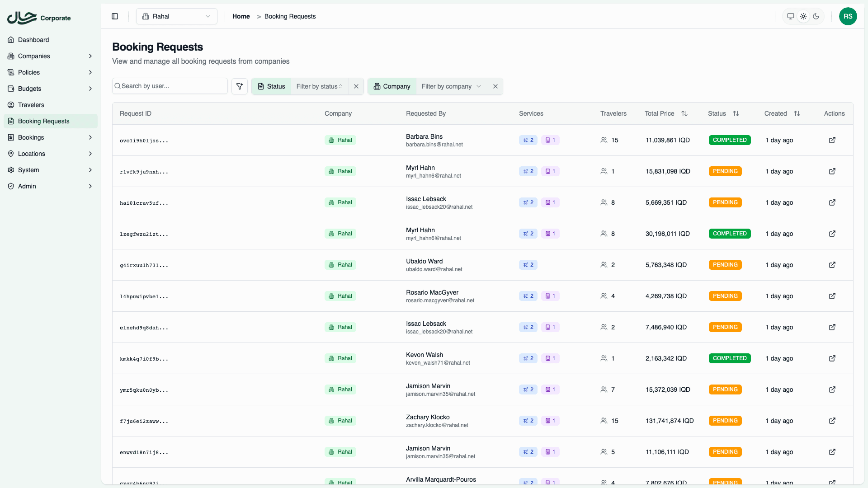Click the Travelers icon in sidebar
The height and width of the screenshot is (488, 868).
tap(11, 105)
